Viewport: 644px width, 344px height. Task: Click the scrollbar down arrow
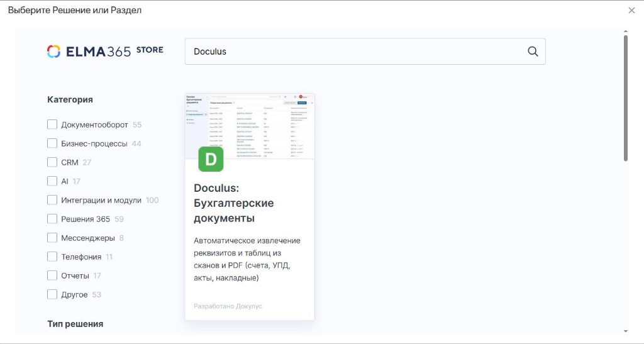(626, 331)
